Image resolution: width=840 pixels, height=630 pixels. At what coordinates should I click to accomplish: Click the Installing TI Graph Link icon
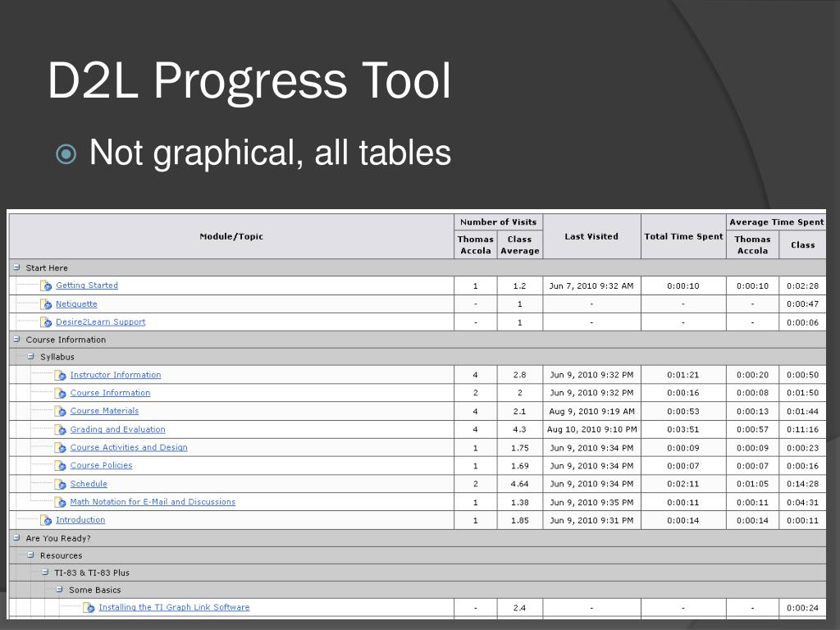pyautogui.click(x=89, y=608)
